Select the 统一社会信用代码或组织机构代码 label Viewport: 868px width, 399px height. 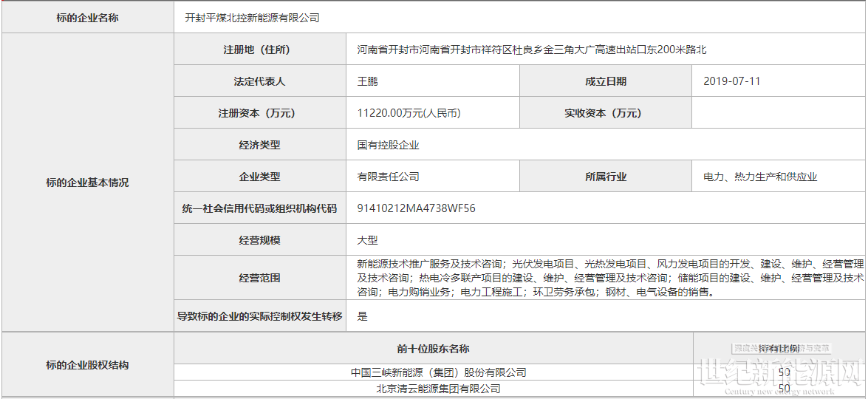[260, 208]
